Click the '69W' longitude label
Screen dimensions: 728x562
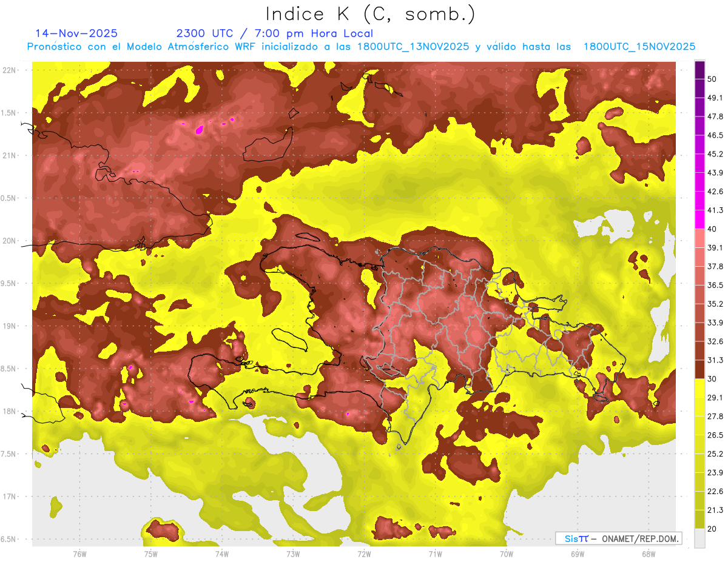tap(578, 555)
